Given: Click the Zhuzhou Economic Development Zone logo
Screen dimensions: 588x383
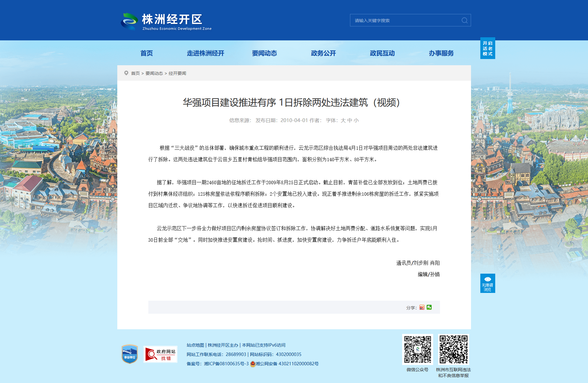Looking at the screenshot, I should [x=166, y=21].
